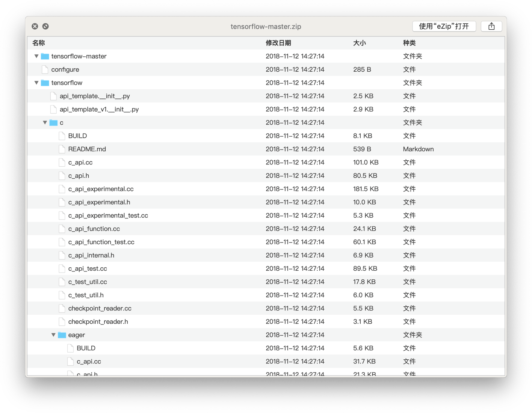
Task: Select the c_api_experimental.cc file row
Action: pos(101,189)
